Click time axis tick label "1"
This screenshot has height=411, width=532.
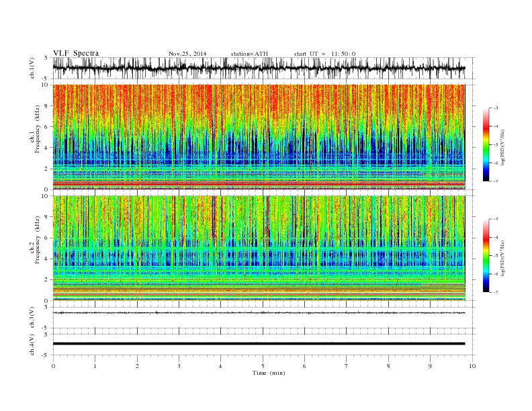click(95, 366)
